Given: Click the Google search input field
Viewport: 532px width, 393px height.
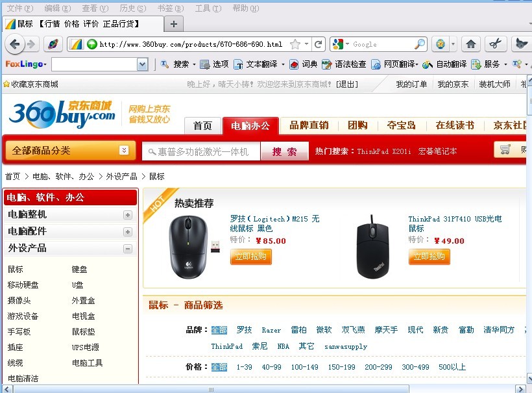Looking at the screenshot, I should pyautogui.click(x=382, y=44).
